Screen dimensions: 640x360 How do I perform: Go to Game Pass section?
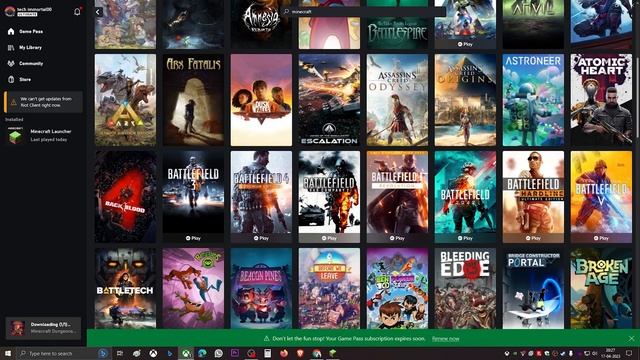(x=31, y=31)
